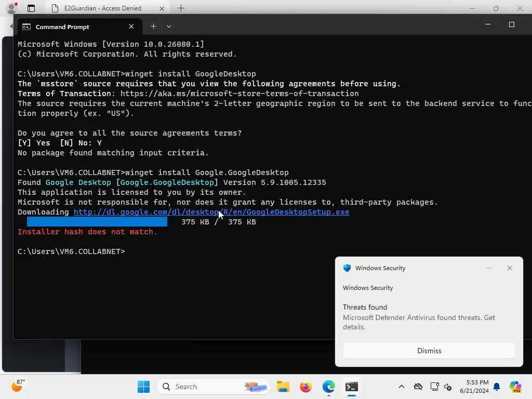Open the weather widget showing 87°
The width and height of the screenshot is (532, 399).
18,386
